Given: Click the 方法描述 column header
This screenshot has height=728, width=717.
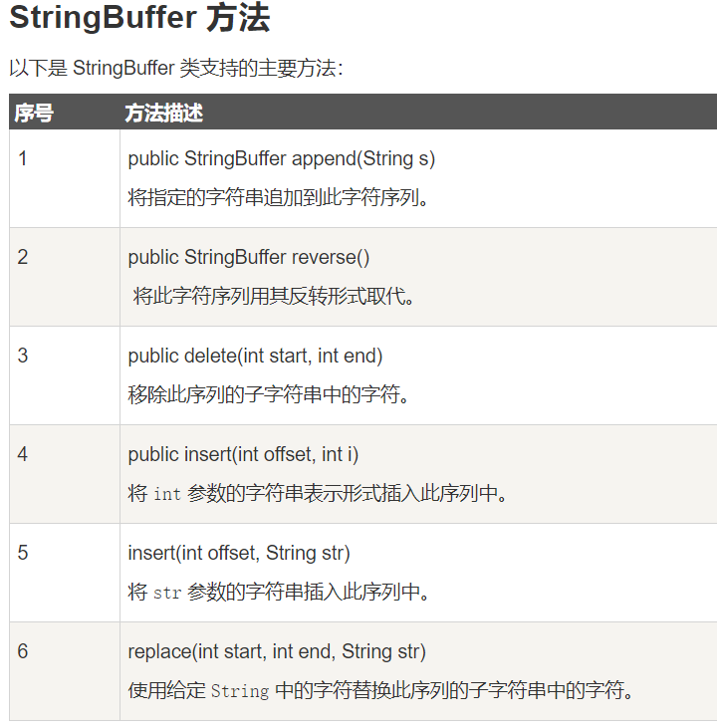Looking at the screenshot, I should (x=164, y=113).
